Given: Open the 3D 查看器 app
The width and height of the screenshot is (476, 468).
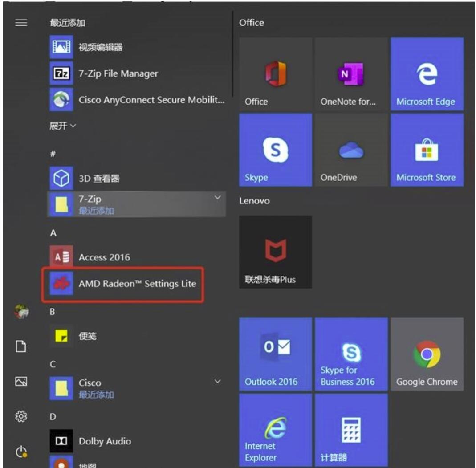Looking at the screenshot, I should click(x=99, y=179).
